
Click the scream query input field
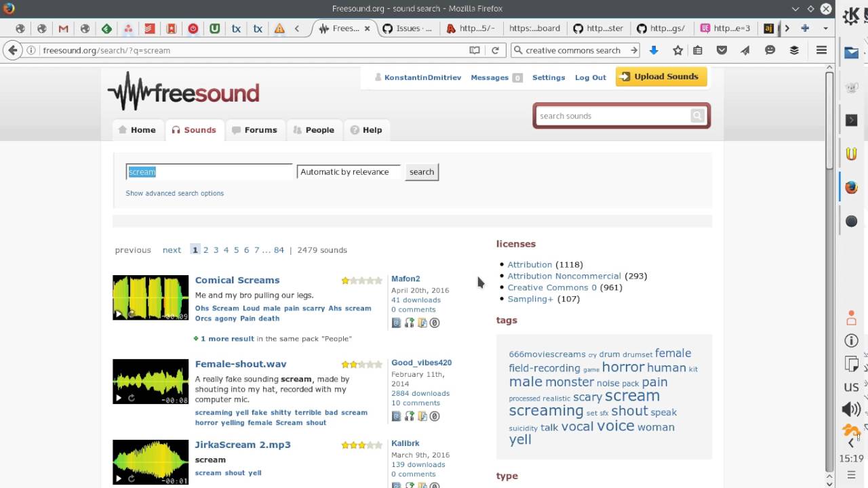[x=209, y=172]
